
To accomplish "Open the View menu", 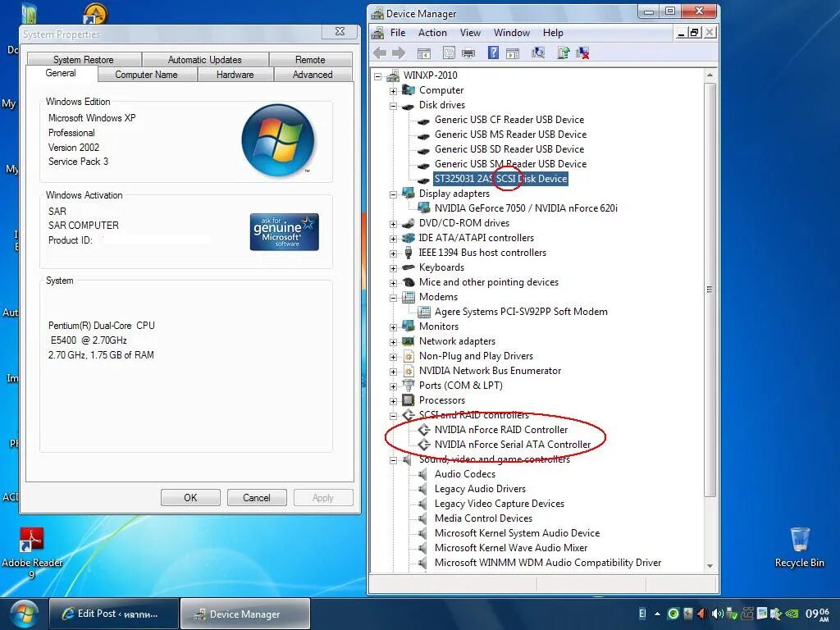I will tap(470, 33).
